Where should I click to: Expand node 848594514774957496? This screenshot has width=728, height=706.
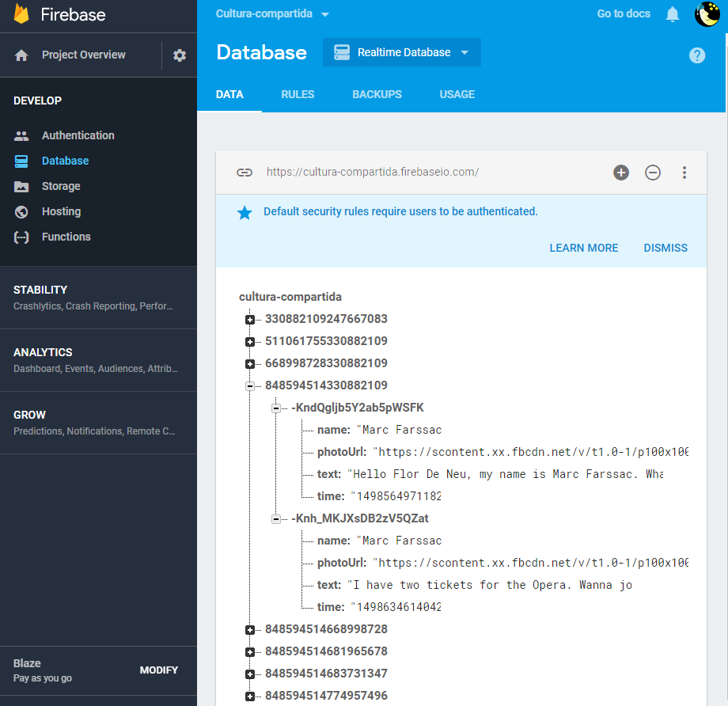coord(250,697)
